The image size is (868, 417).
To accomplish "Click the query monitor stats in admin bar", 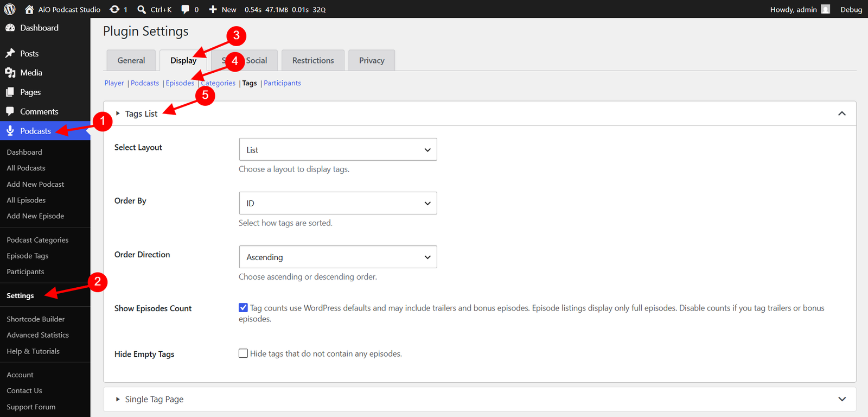I will [285, 9].
